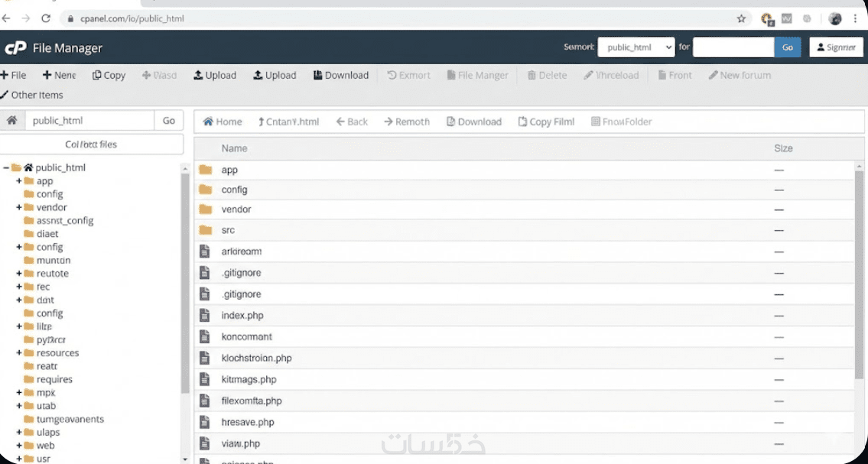Click Remoth in the navigation bar
The width and height of the screenshot is (868, 464).
(407, 122)
